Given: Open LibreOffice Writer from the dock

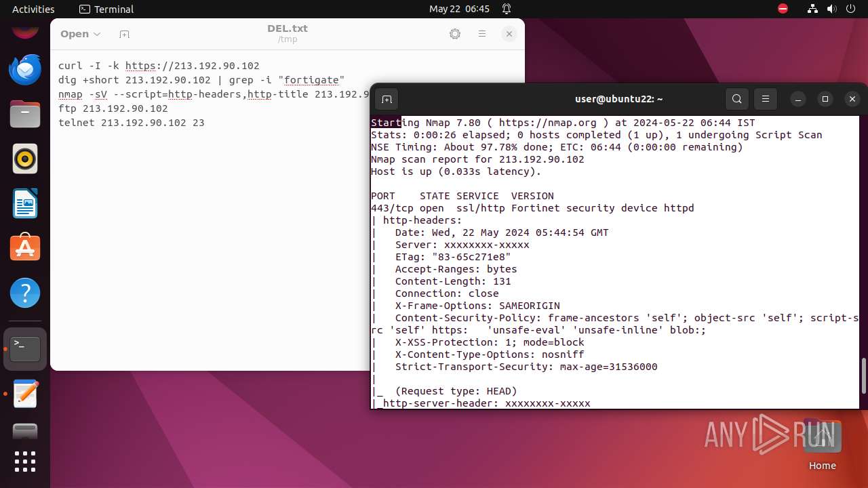Looking at the screenshot, I should 25,203.
